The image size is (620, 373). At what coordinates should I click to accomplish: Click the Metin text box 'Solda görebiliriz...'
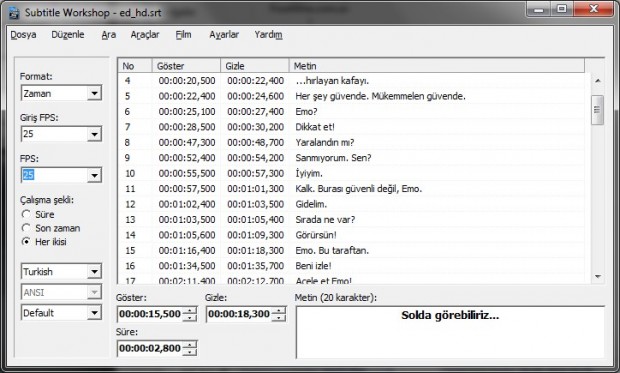450,332
